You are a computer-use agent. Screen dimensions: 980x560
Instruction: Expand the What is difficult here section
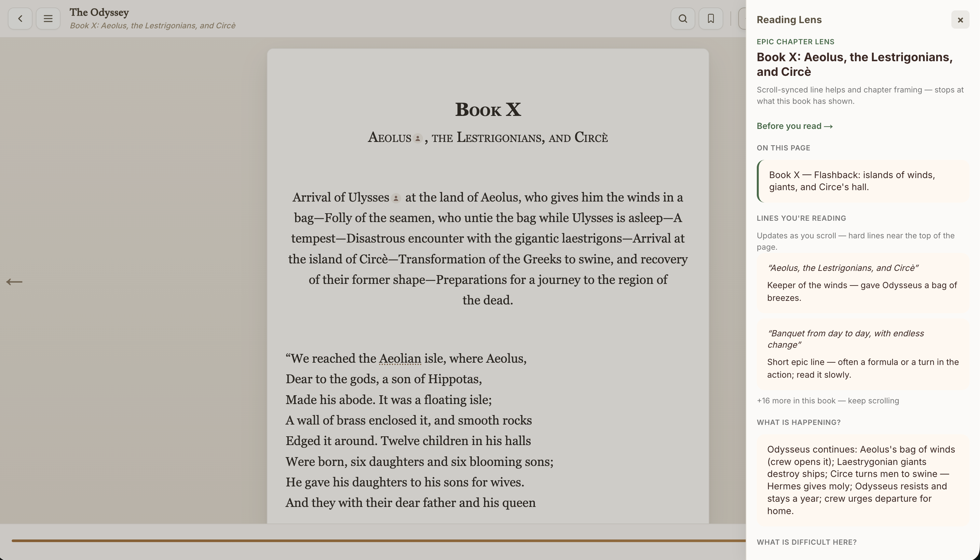(807, 542)
